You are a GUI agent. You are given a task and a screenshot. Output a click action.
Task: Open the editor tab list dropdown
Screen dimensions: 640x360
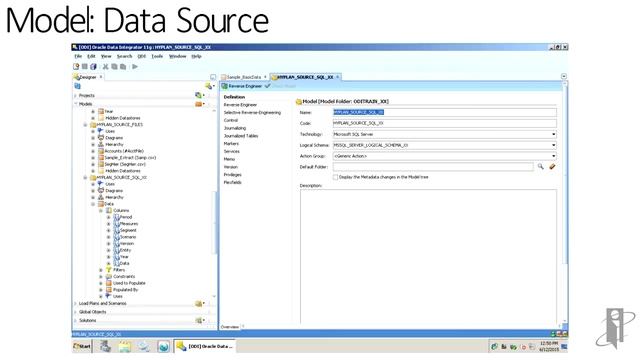(x=564, y=76)
